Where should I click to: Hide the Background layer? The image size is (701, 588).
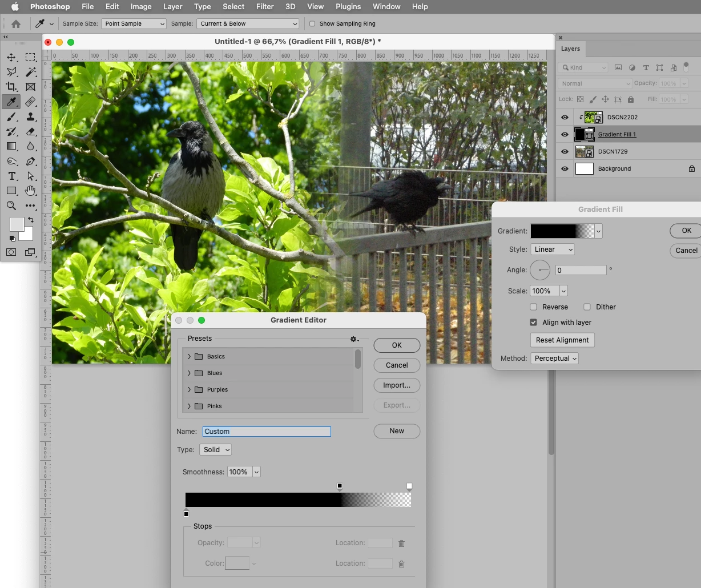point(565,169)
